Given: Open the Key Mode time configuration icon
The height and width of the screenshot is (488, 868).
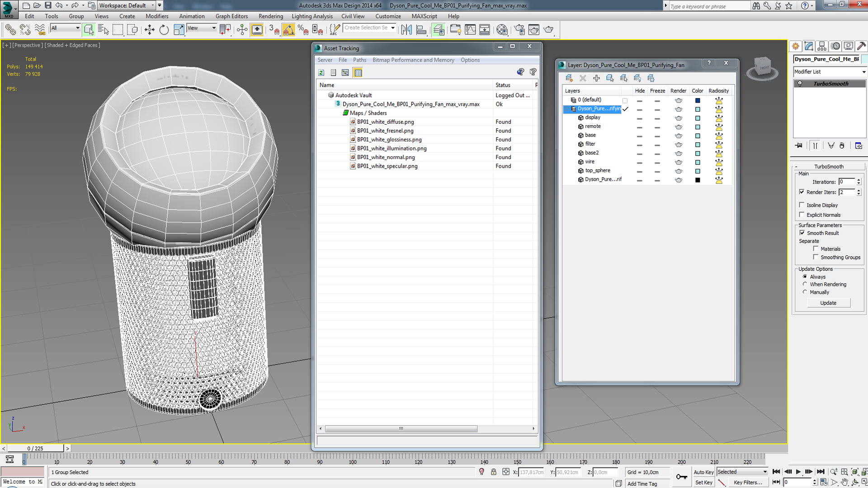Looking at the screenshot, I should click(824, 482).
